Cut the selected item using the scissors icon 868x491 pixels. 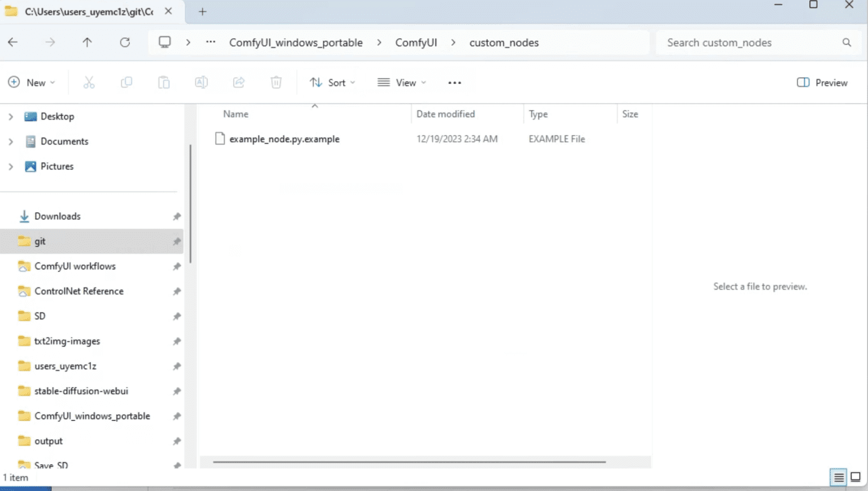click(x=88, y=83)
